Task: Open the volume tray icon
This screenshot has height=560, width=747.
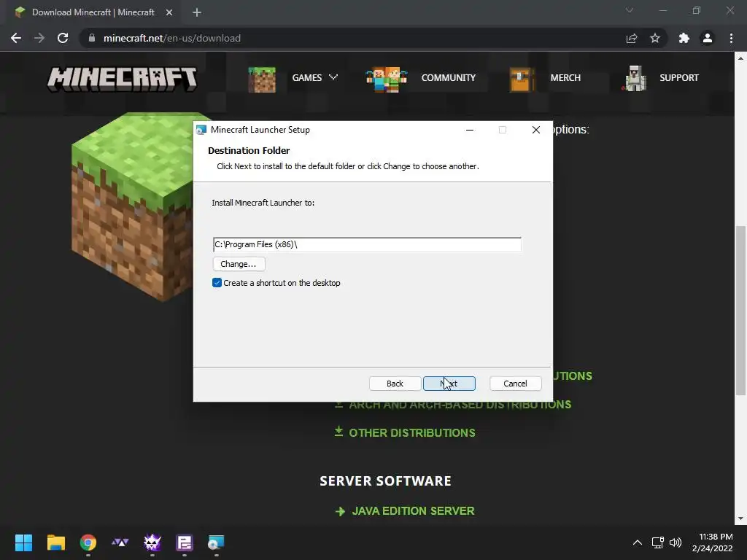Action: pyautogui.click(x=676, y=542)
